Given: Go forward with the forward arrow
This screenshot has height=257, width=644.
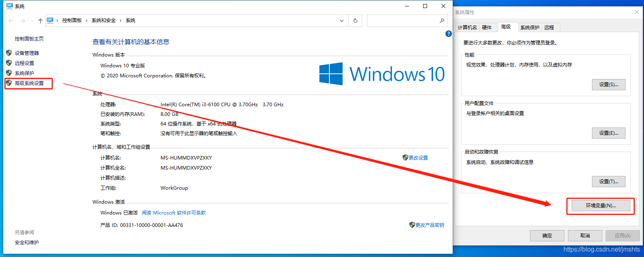Looking at the screenshot, I should 23,20.
